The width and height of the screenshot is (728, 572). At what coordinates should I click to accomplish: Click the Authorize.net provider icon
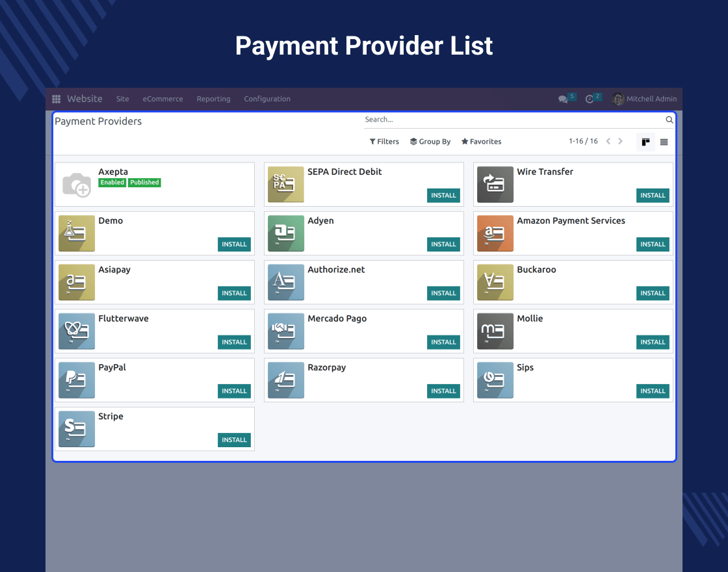(x=286, y=282)
